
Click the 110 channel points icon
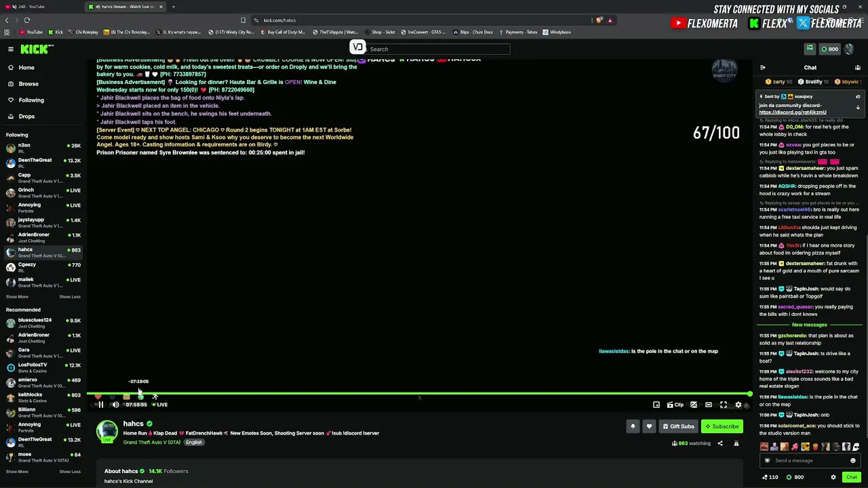pyautogui.click(x=770, y=477)
